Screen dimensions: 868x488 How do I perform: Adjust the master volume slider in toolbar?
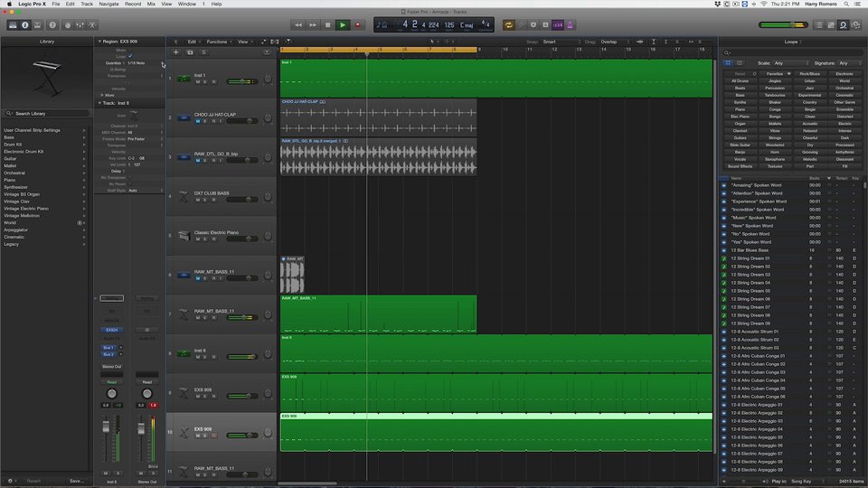pos(783,25)
